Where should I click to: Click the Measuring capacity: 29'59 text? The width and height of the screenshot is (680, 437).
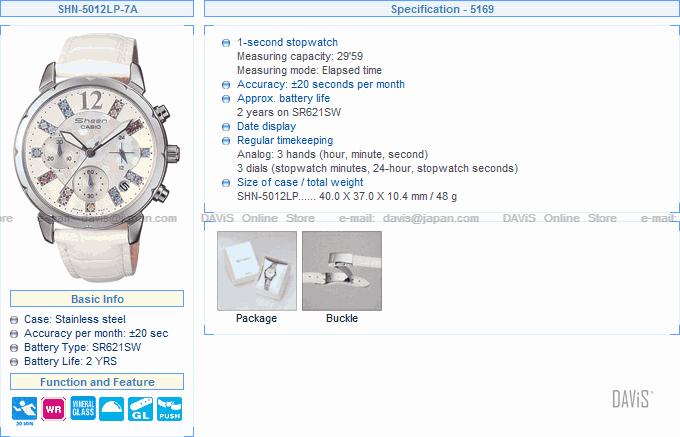coord(300,56)
